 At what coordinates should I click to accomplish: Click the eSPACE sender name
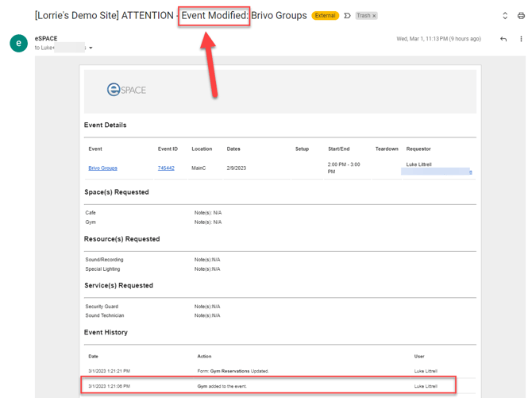click(x=46, y=38)
